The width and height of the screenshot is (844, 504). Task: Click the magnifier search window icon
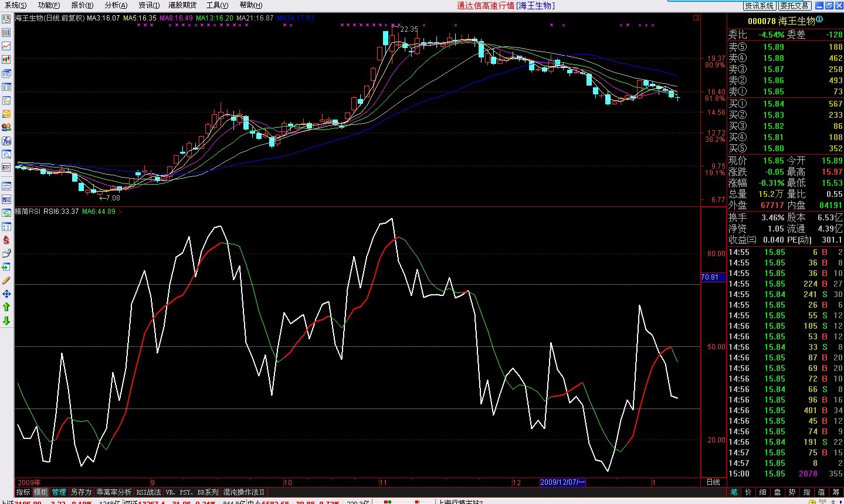click(6, 154)
